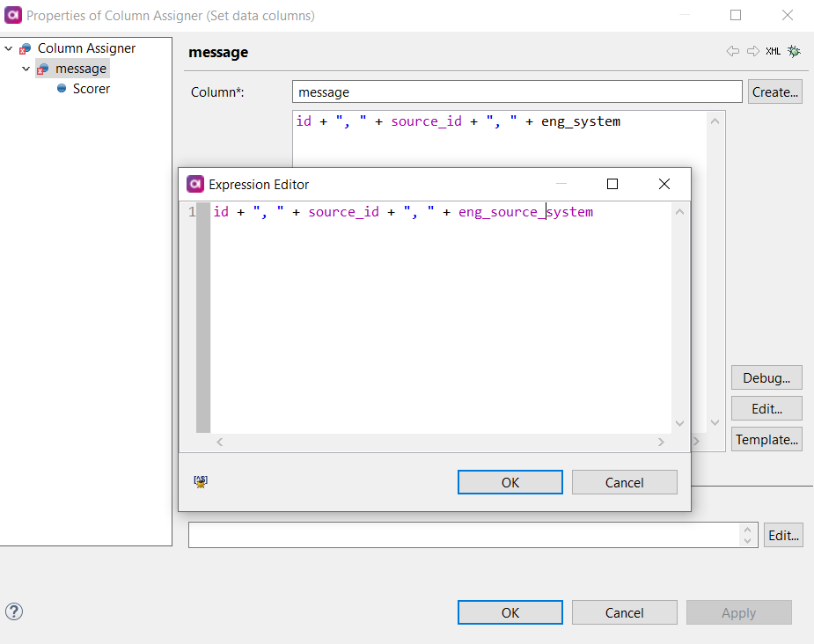Select the message item in the tree
Image resolution: width=814 pixels, height=644 pixels.
80,69
